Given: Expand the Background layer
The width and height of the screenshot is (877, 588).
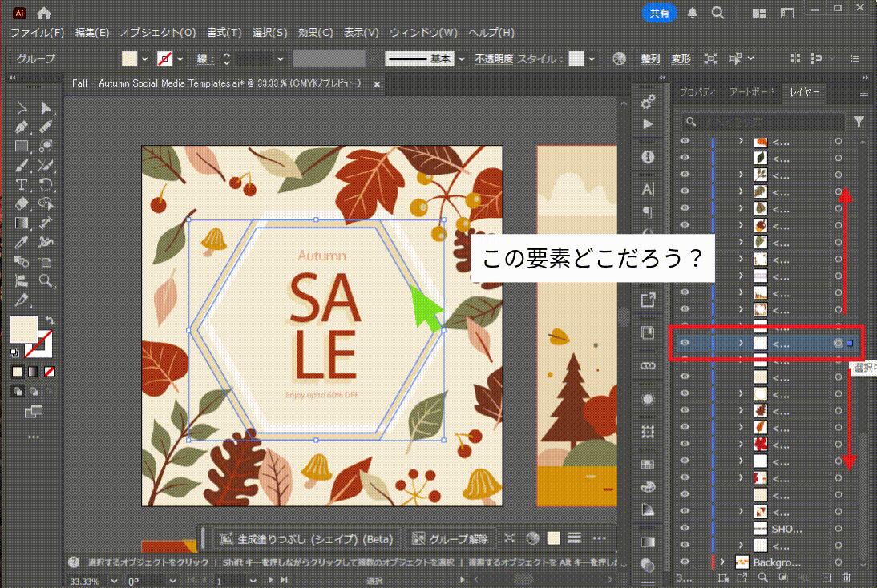Looking at the screenshot, I should pos(722,562).
